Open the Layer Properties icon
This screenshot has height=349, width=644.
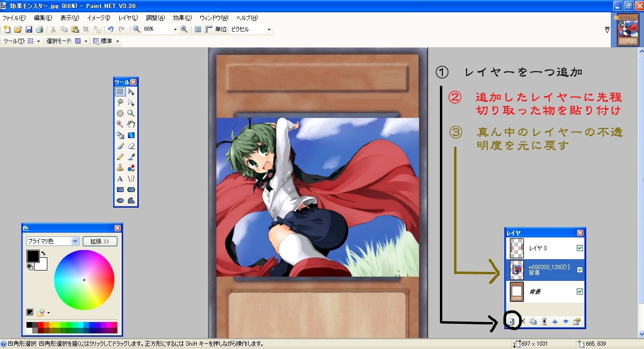[576, 322]
